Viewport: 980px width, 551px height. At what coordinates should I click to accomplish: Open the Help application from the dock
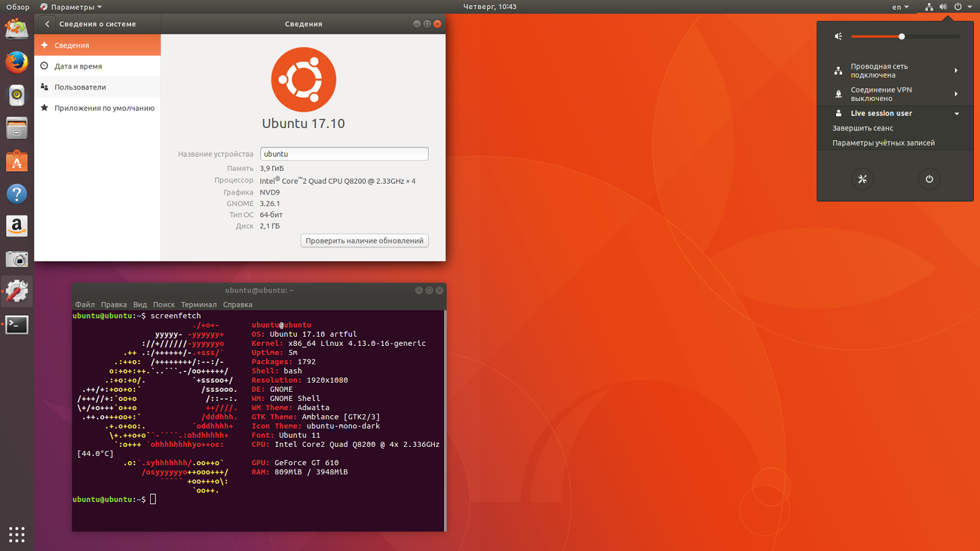coord(17,193)
